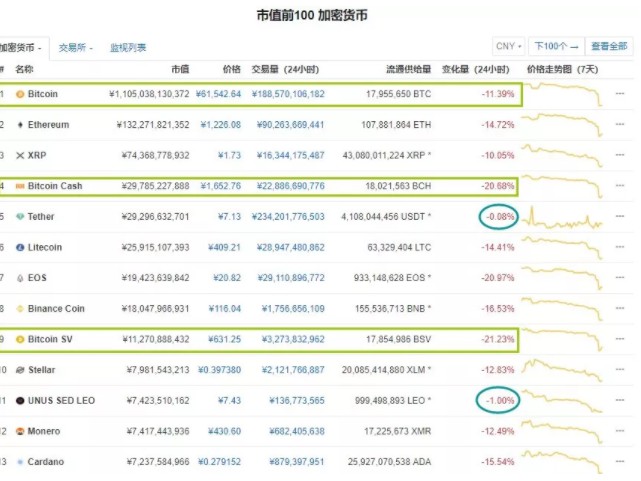Open the more-options dots in the Bitcoin Cash row
The image size is (641, 481).
pyautogui.click(x=620, y=186)
